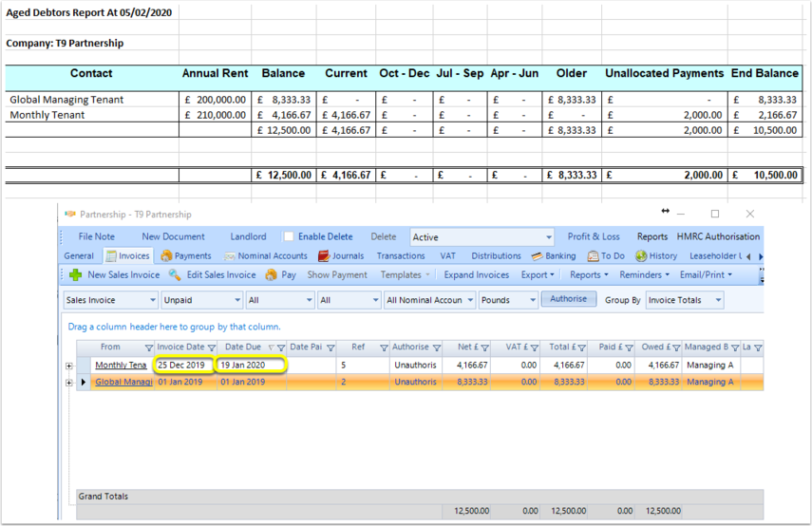This screenshot has height=526, width=812.
Task: Open the Reminders dropdown
Action: (x=644, y=275)
